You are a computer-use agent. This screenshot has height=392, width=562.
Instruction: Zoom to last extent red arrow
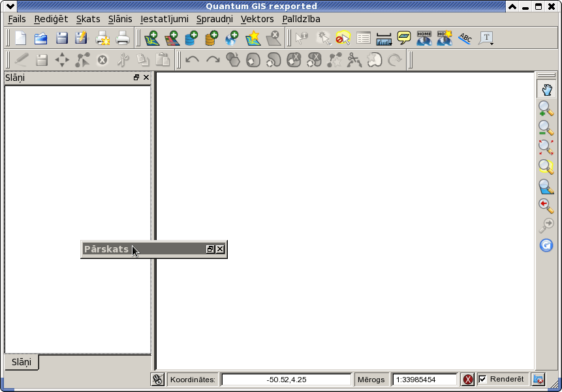(546, 206)
